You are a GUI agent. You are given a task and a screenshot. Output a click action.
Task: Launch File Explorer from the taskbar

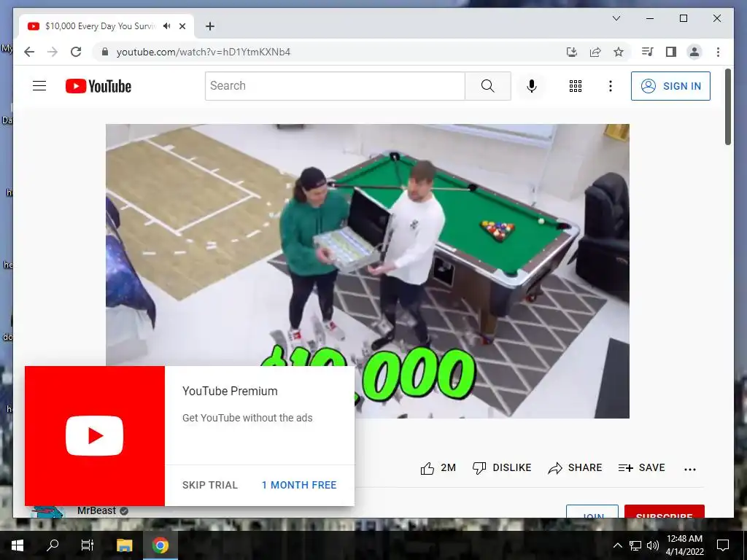tap(124, 545)
